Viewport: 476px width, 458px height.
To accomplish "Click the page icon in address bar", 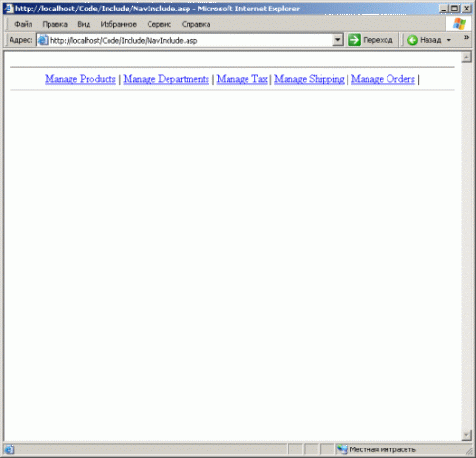I will click(43, 40).
